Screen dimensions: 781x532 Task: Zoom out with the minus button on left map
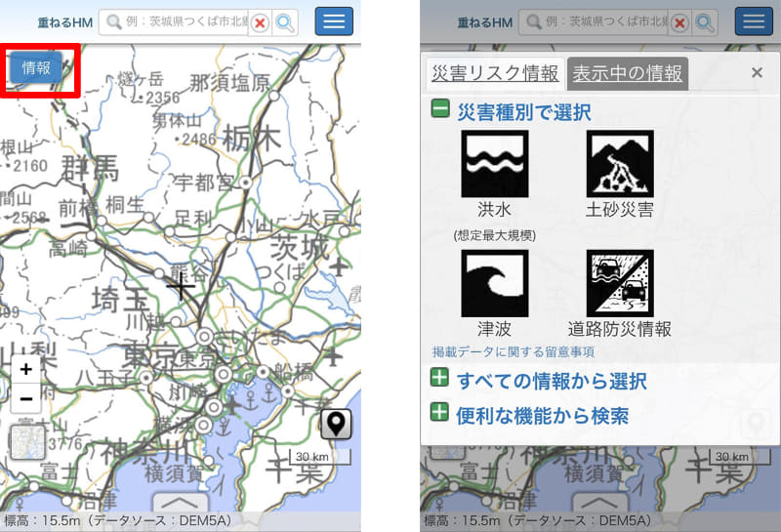[26, 398]
